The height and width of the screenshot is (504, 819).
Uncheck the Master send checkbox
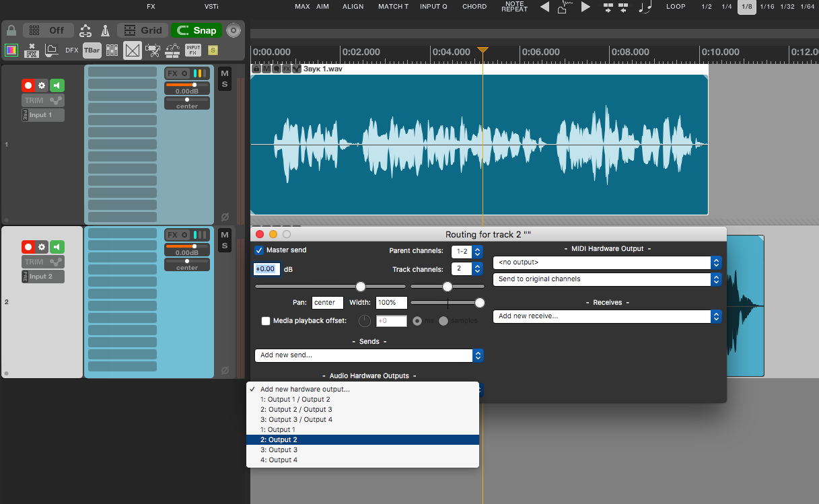[x=259, y=250]
